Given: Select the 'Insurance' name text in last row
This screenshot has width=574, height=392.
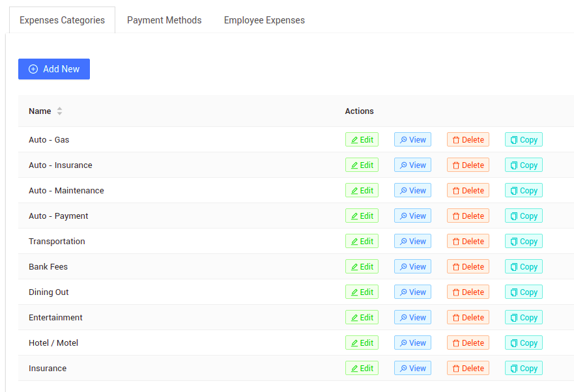Looking at the screenshot, I should (x=48, y=368).
